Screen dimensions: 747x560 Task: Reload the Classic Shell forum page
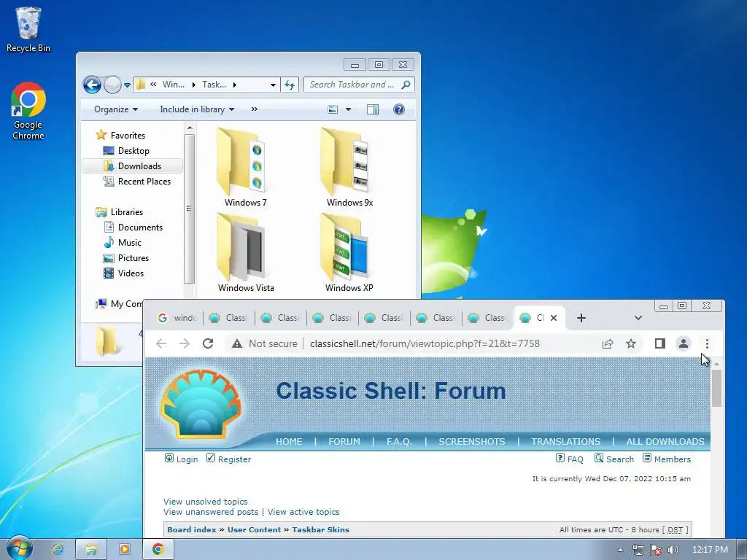pos(208,343)
